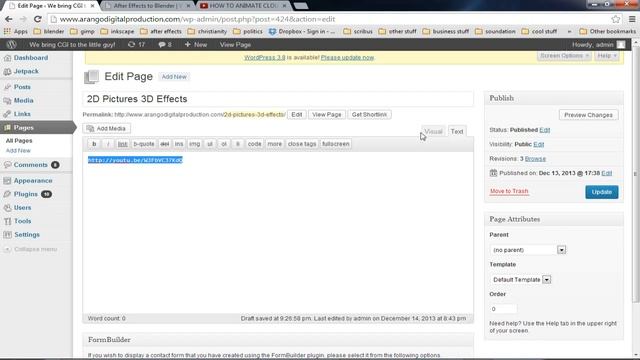Screen dimensions: 640x360
Task: Click the link quicktag button
Action: coord(122,144)
